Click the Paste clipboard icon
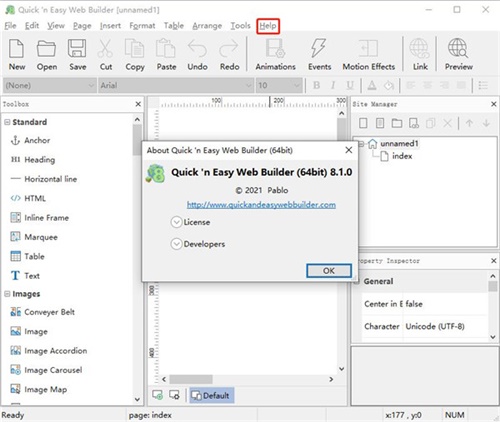The image size is (500, 422). pos(166,49)
